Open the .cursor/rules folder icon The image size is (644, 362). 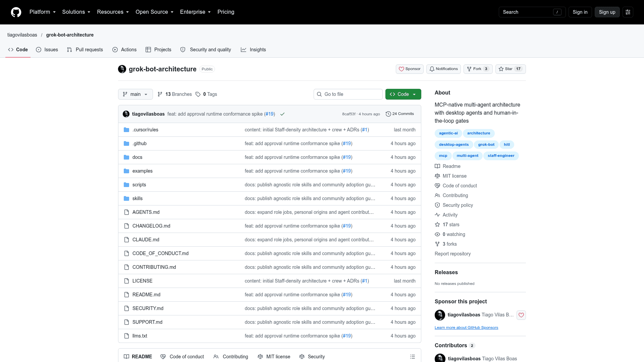[126, 130]
